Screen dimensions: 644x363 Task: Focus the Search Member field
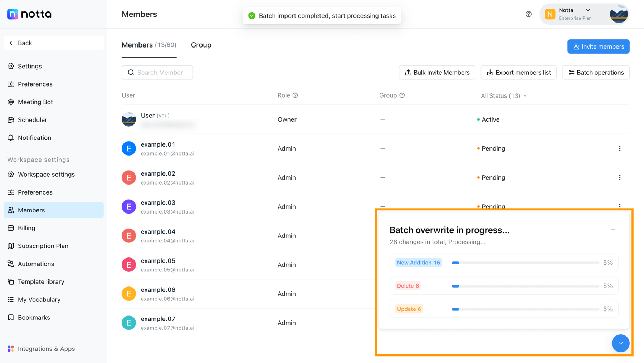157,72
